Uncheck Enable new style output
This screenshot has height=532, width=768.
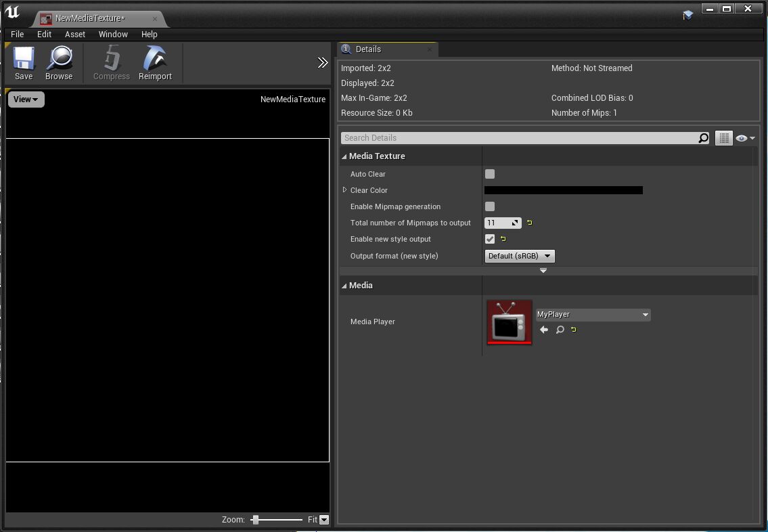tap(490, 239)
